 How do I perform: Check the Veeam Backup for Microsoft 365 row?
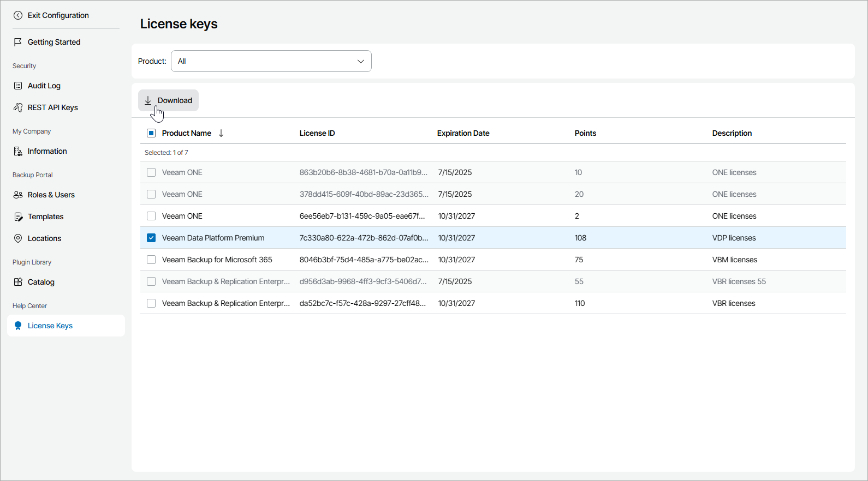(151, 260)
